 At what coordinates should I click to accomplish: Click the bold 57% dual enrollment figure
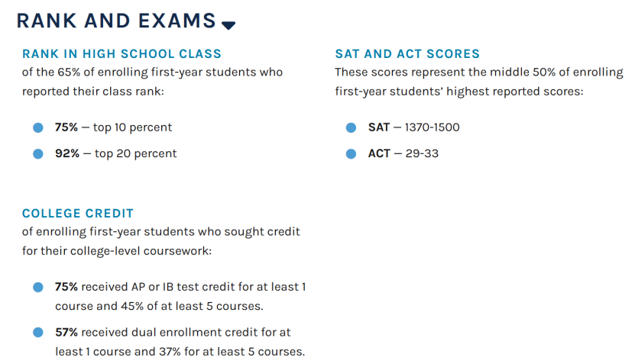coord(66,333)
